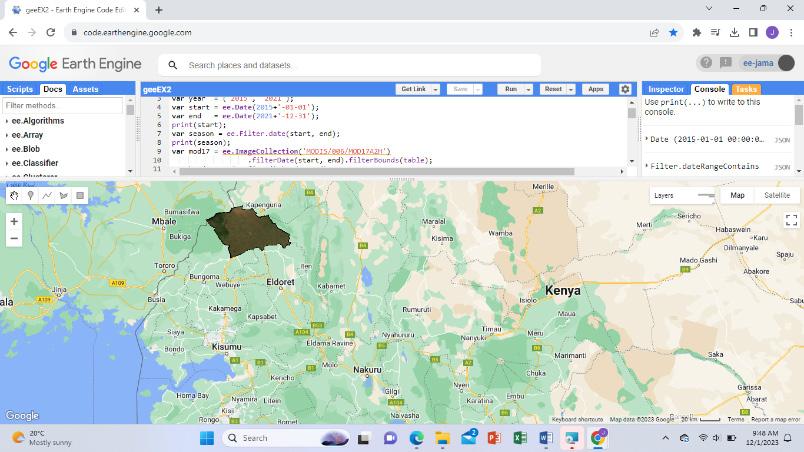Switch to the Console tab
The image size is (804, 452).
click(x=710, y=89)
